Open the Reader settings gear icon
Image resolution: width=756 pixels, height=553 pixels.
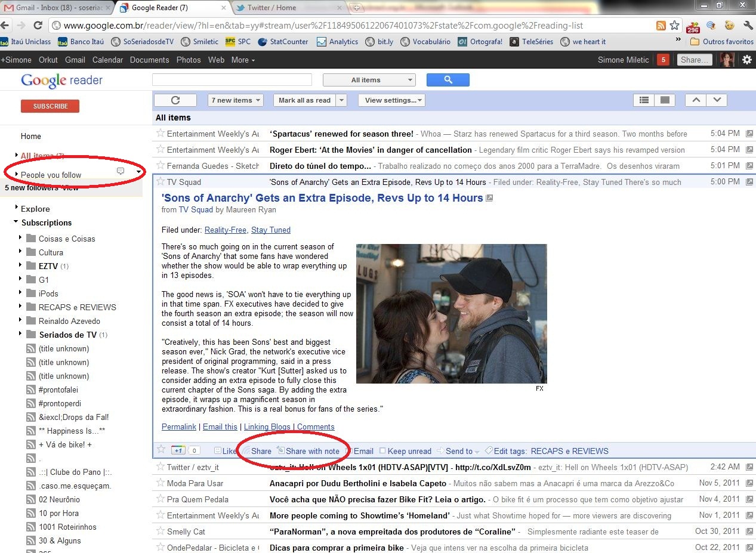[x=746, y=60]
